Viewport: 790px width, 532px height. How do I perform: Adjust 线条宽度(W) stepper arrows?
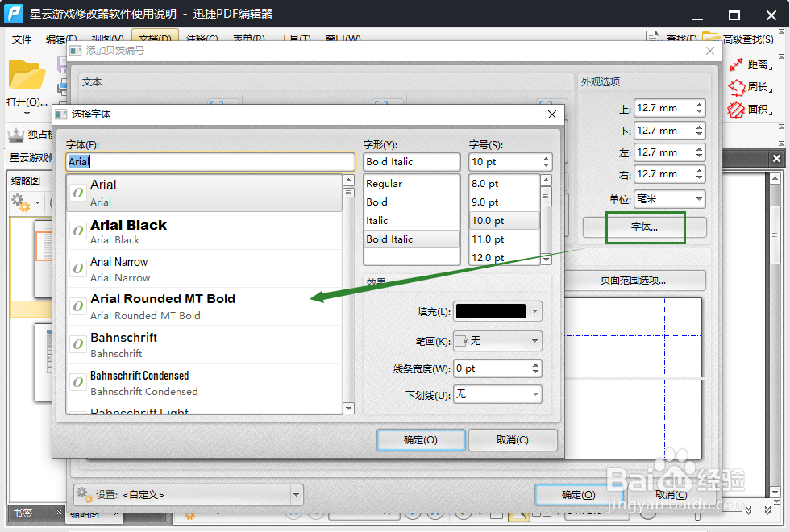pyautogui.click(x=535, y=369)
